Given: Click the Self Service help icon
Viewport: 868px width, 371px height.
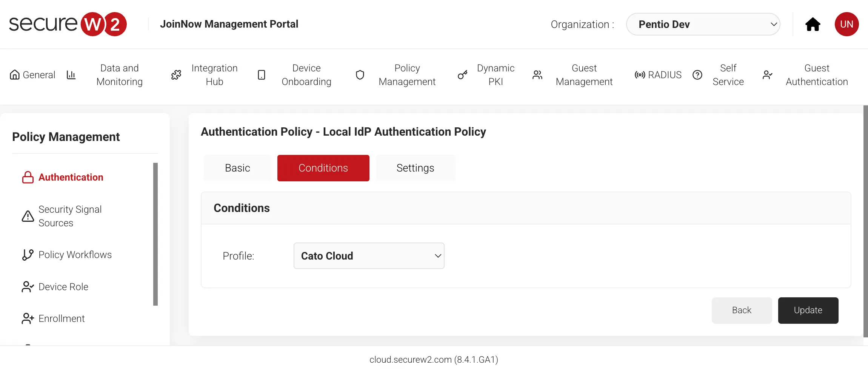Looking at the screenshot, I should tap(697, 75).
